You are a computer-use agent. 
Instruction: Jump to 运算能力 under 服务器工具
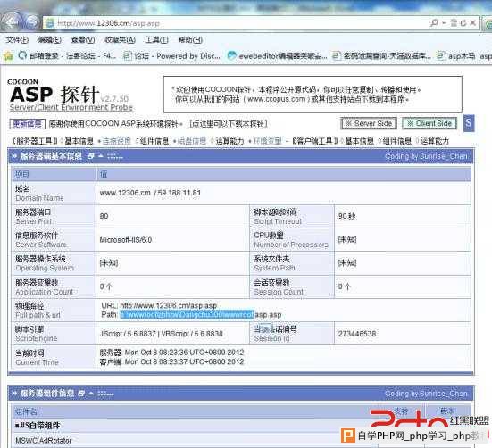click(229, 141)
